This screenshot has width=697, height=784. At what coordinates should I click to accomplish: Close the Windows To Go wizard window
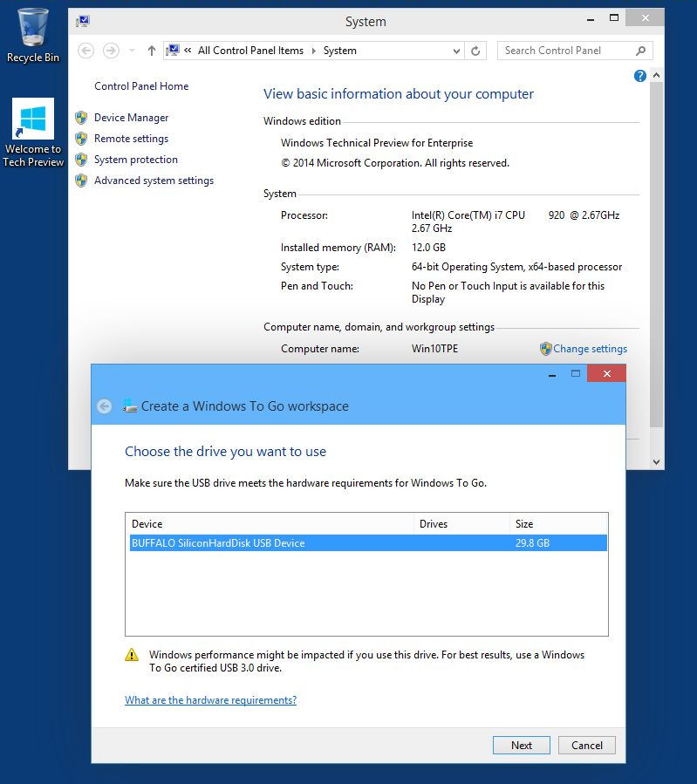point(606,373)
